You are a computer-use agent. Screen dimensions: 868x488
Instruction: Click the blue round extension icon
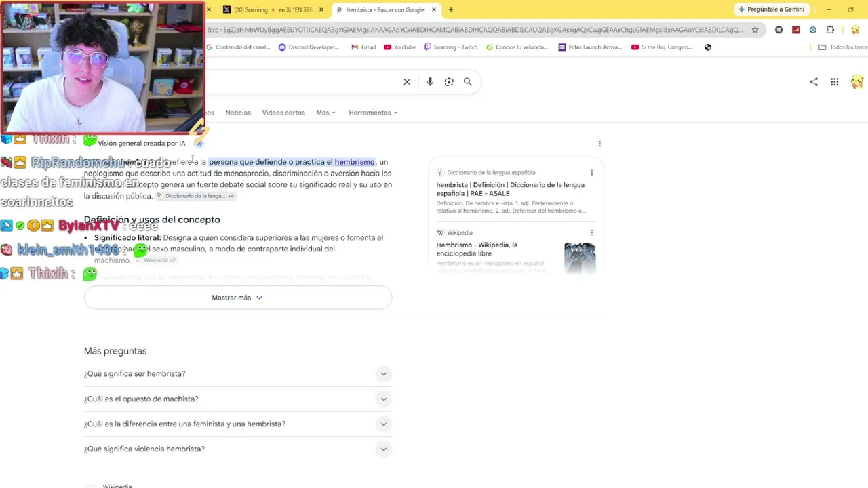pyautogui.click(x=813, y=30)
